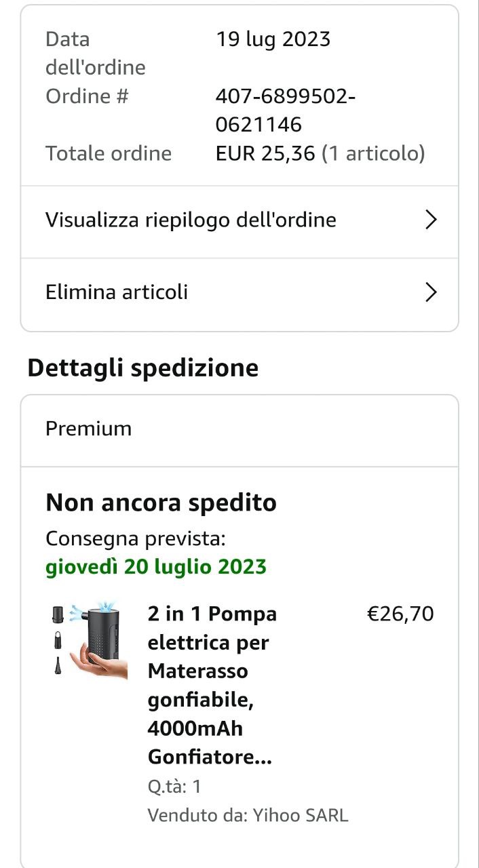Open the 2 in 1 Pompa elettrica title

212,685
